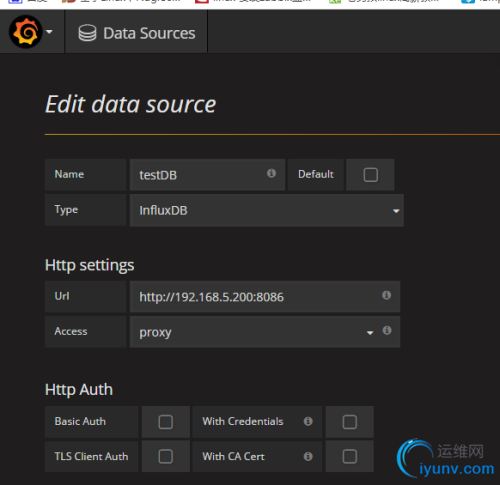Click the Basic Auth label

[x=80, y=421]
